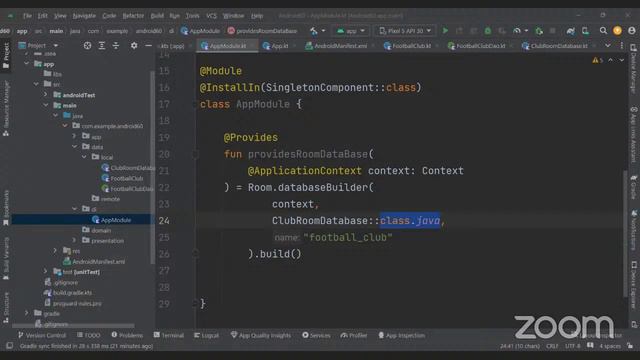Click the Project tree horizontal scrollbar
Image resolution: width=640 pixels, height=360 pixels.
pos(73,326)
